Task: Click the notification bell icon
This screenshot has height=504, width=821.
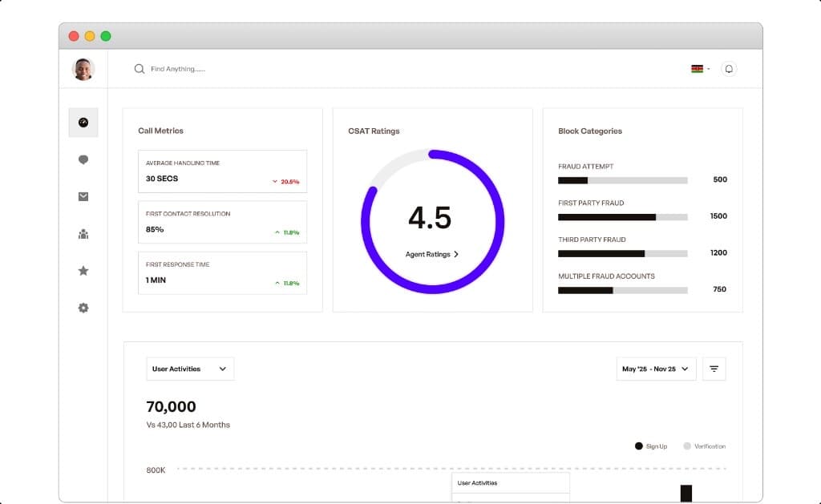Action: pos(729,69)
